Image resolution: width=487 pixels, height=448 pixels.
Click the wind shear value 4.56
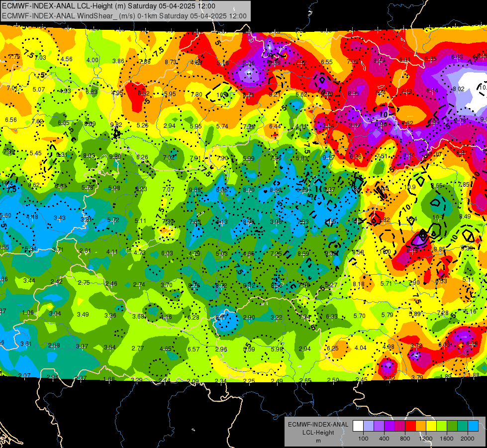[x=67, y=59]
